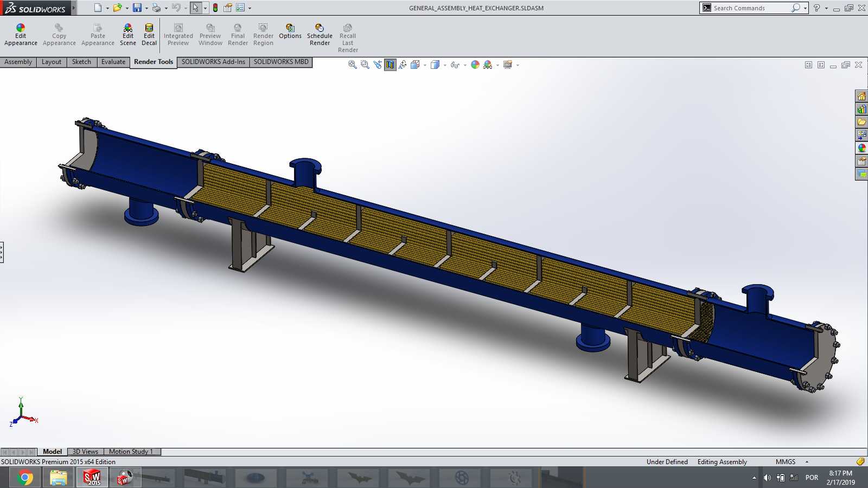Expand the Options dropdown arrow in title bar
This screenshot has width=868, height=488.
pyautogui.click(x=250, y=8)
